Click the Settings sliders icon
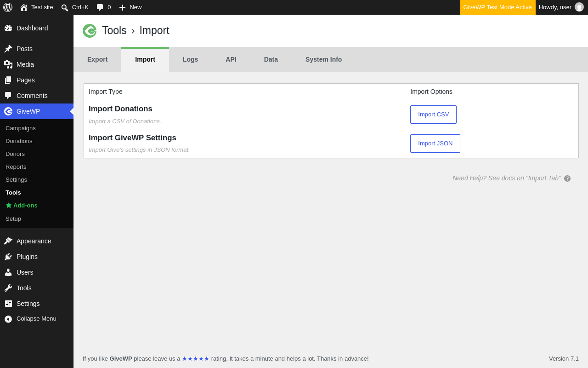This screenshot has height=368, width=588. 8,304
